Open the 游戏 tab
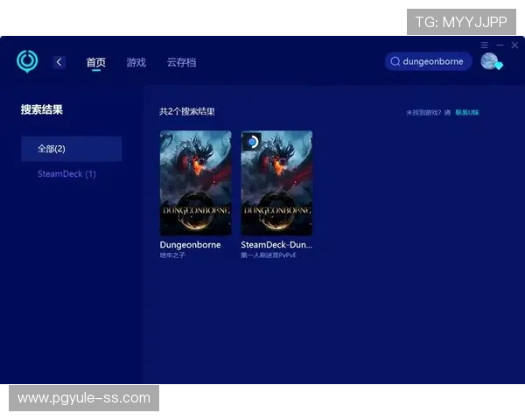This screenshot has height=420, width=525. point(136,62)
